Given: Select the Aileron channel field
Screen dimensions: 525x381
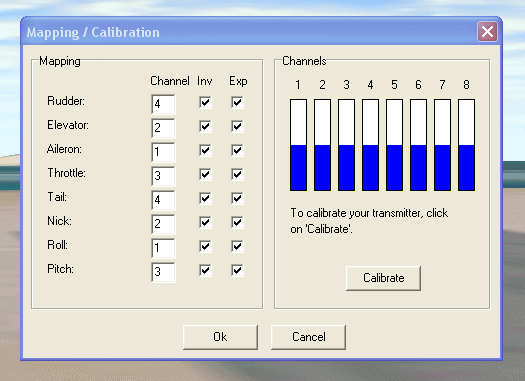Looking at the screenshot, I should (163, 152).
